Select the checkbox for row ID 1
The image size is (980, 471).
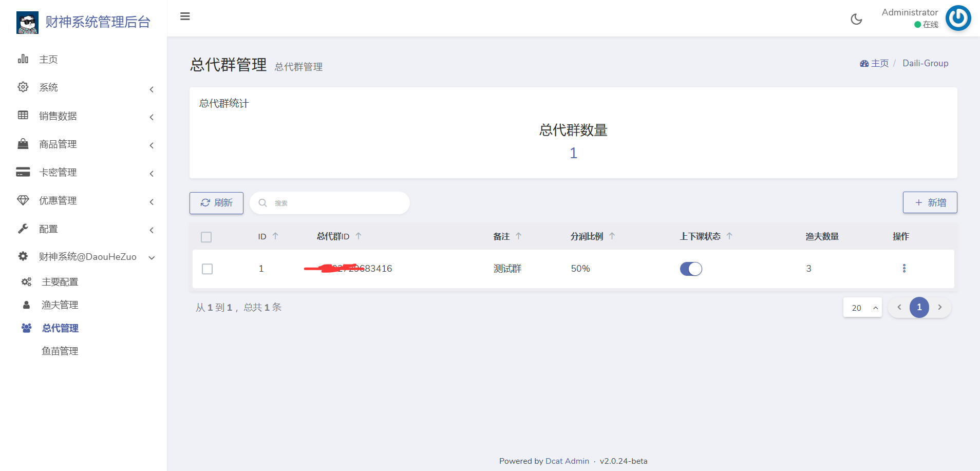[207, 269]
